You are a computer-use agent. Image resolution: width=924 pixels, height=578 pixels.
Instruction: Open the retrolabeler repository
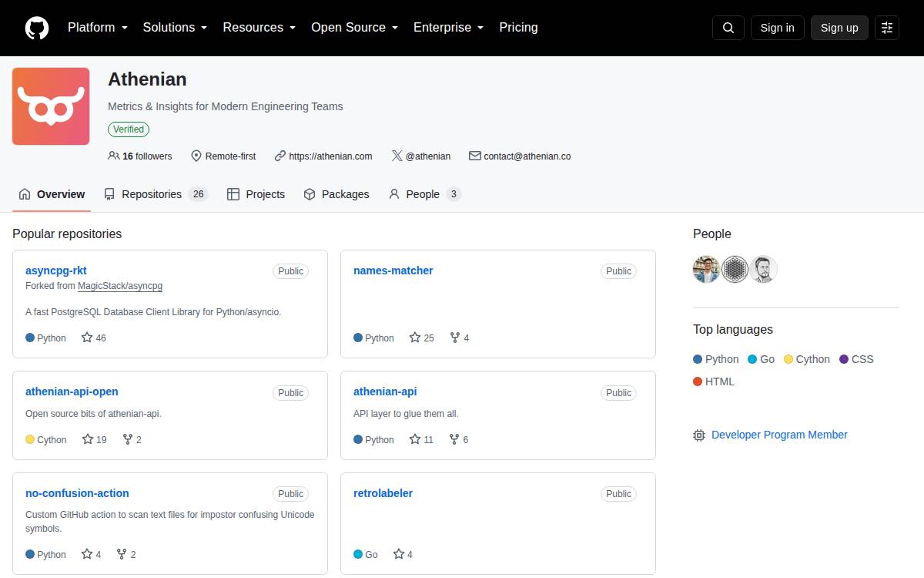[383, 493]
